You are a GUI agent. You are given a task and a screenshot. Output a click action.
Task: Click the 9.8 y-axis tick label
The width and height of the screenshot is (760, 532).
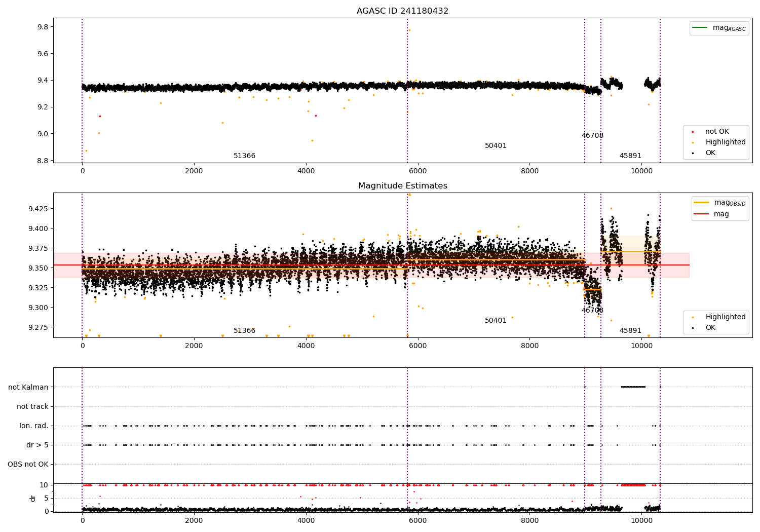tap(42, 27)
